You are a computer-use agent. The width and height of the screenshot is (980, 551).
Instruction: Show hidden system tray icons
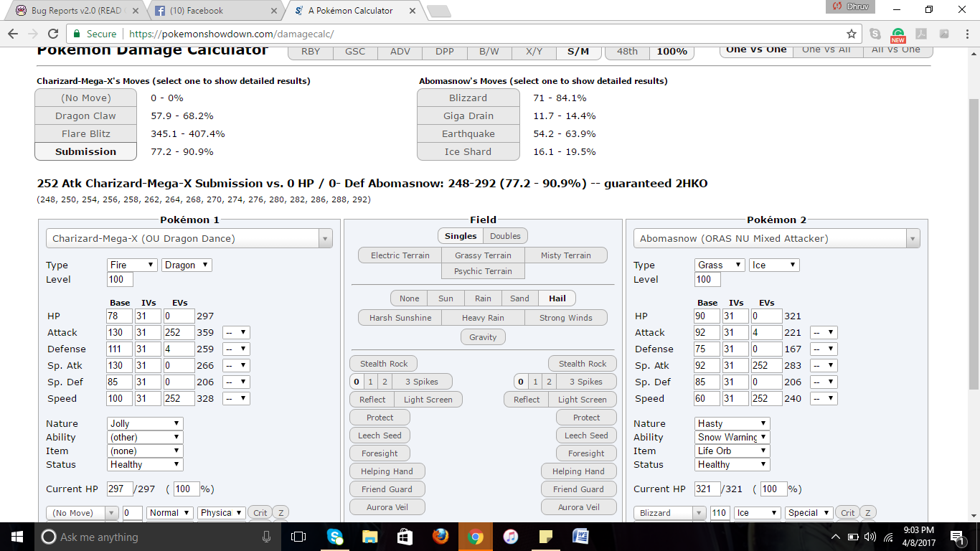pos(836,537)
